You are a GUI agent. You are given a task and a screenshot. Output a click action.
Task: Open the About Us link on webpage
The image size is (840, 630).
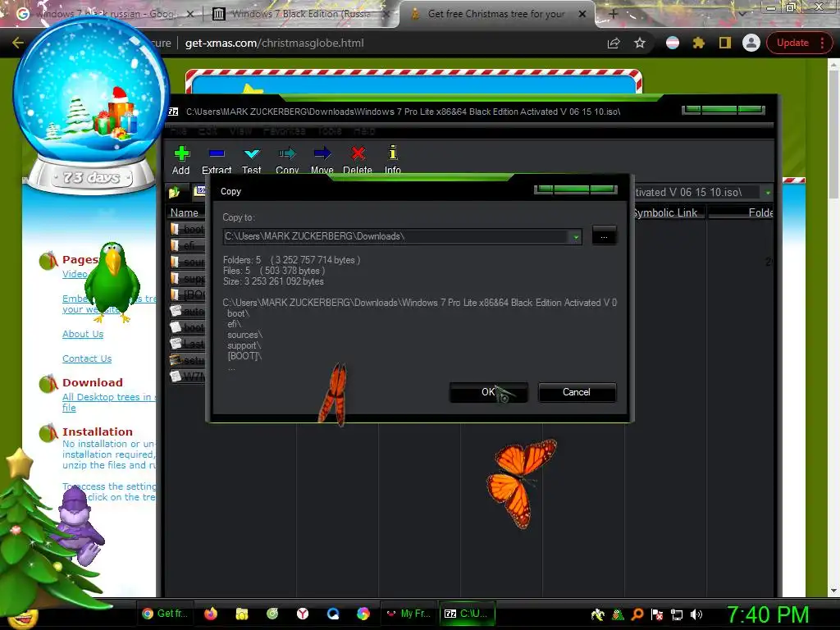(83, 334)
